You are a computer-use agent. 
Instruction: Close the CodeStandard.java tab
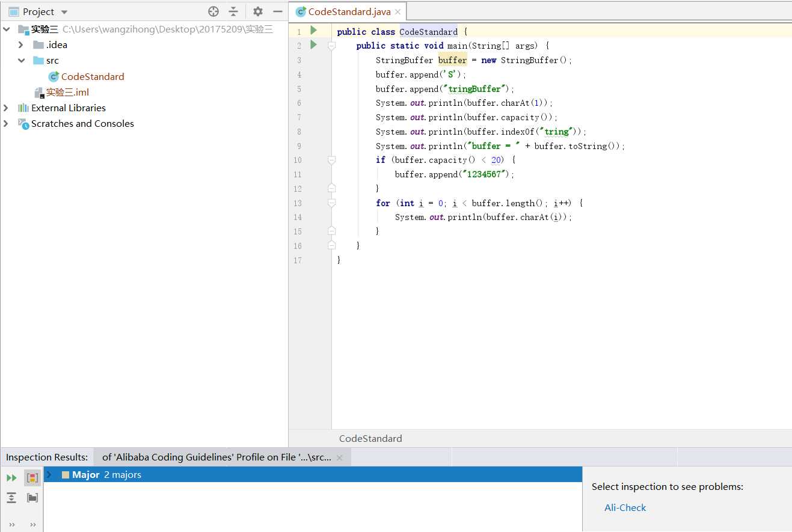398,12
